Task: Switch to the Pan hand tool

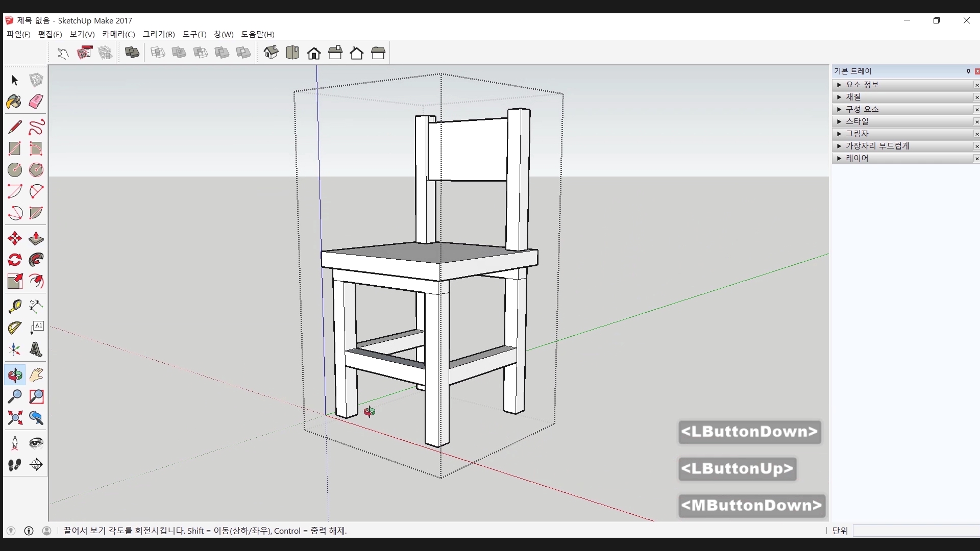Action: pyautogui.click(x=36, y=375)
